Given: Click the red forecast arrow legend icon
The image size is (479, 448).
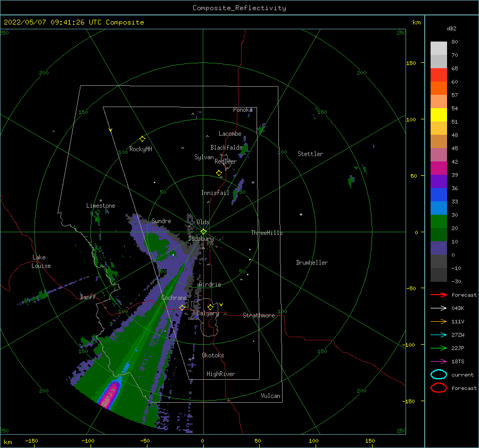Looking at the screenshot, I should click(439, 295).
